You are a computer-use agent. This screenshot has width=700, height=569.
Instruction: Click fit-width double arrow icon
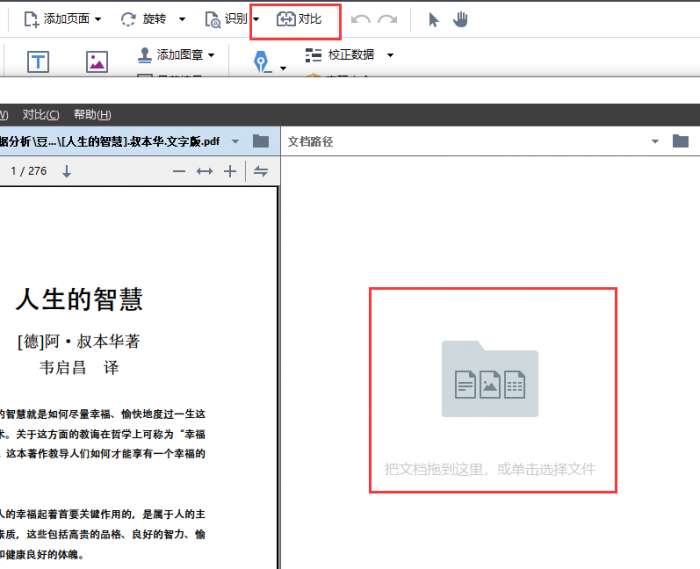pos(205,171)
